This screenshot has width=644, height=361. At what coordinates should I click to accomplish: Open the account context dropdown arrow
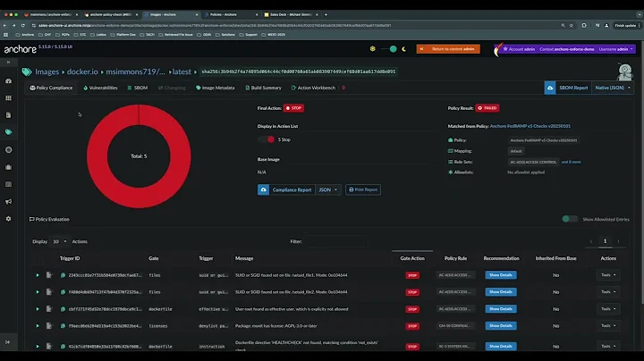click(x=631, y=49)
